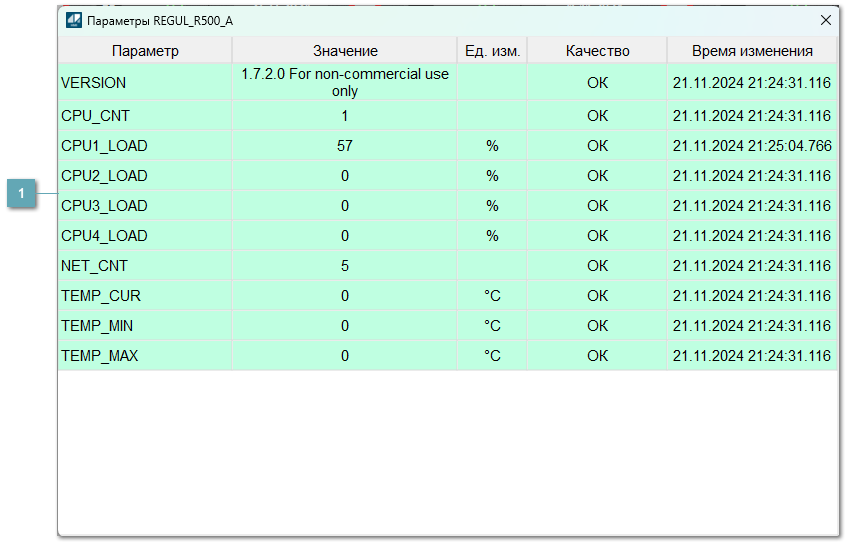Click the CPU4_LOAD value 0
Image resolution: width=852 pixels, height=545 pixels.
click(344, 235)
